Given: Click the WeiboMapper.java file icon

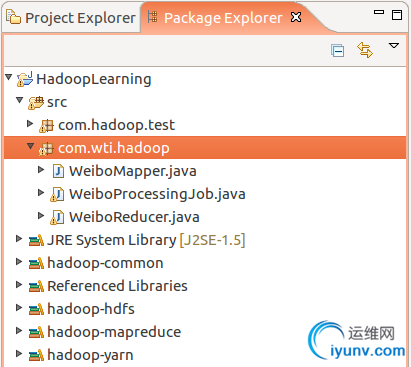Looking at the screenshot, I should point(58,171).
